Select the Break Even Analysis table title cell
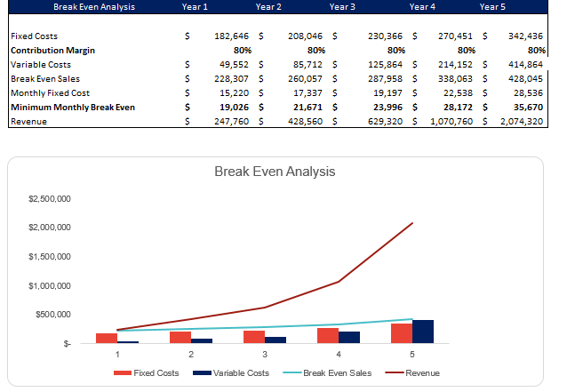The height and width of the screenshot is (392, 567). click(82, 6)
